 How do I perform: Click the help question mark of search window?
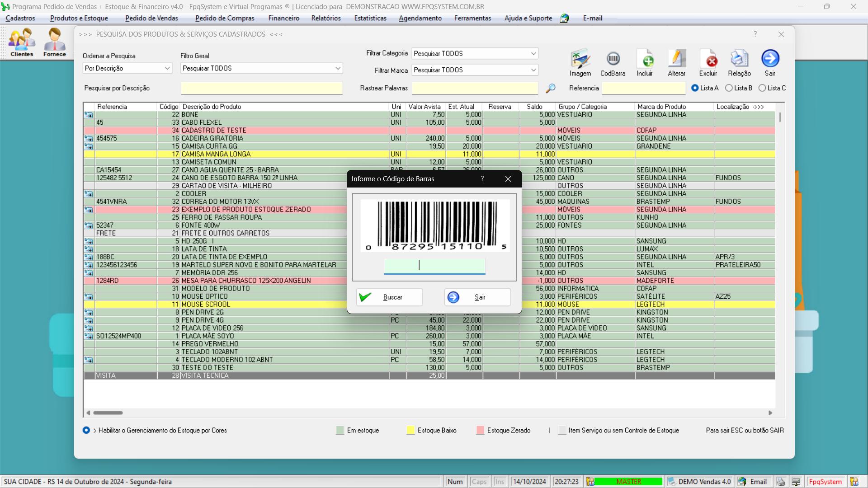755,34
